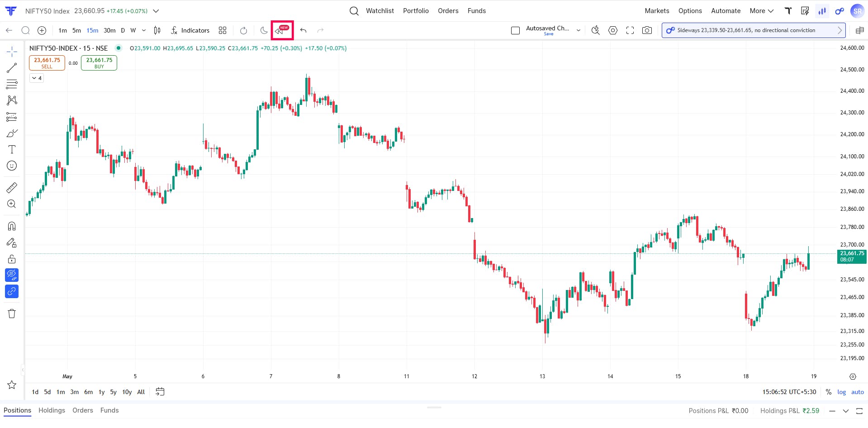This screenshot has width=868, height=428.
Task: Open the more timeframes dropdown arrow
Action: point(144,30)
